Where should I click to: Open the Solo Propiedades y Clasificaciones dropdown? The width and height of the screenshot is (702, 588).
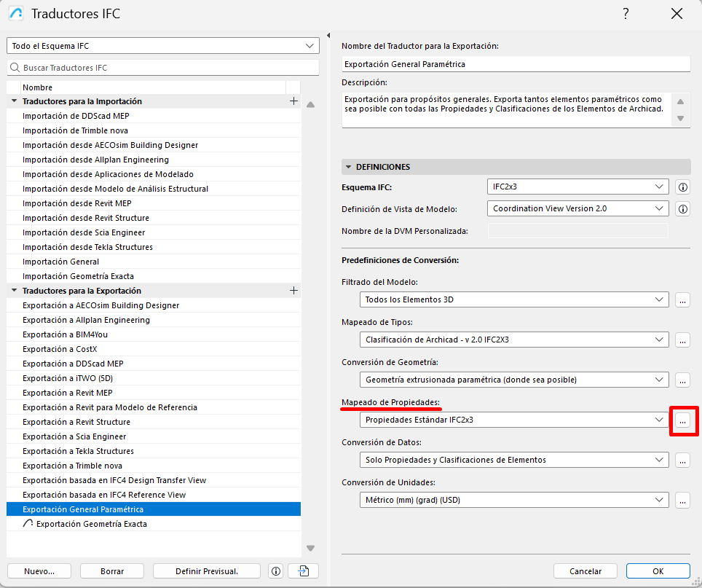[x=514, y=460]
